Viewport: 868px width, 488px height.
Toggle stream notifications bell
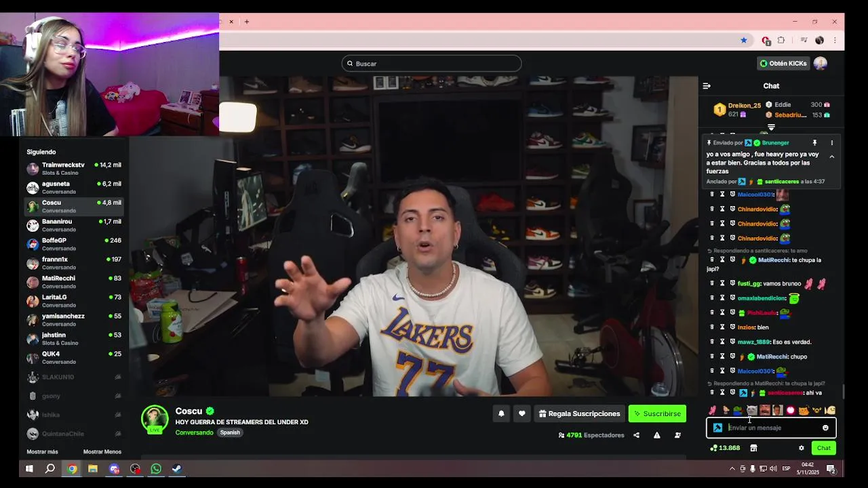501,413
